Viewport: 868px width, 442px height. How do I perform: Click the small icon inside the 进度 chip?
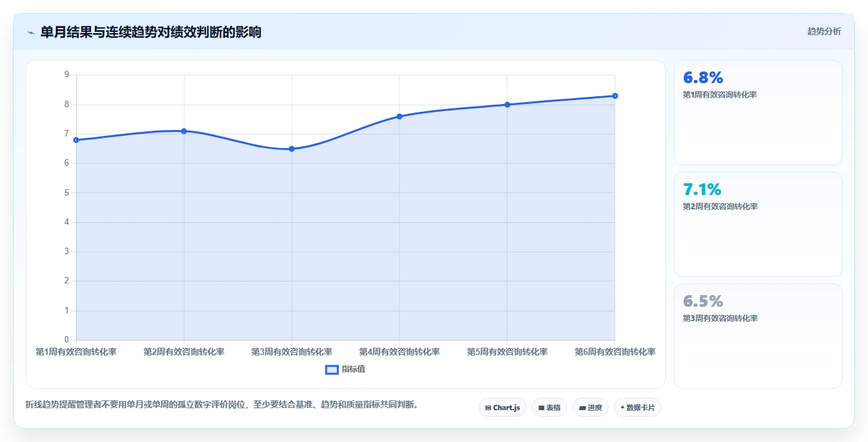[x=583, y=408]
